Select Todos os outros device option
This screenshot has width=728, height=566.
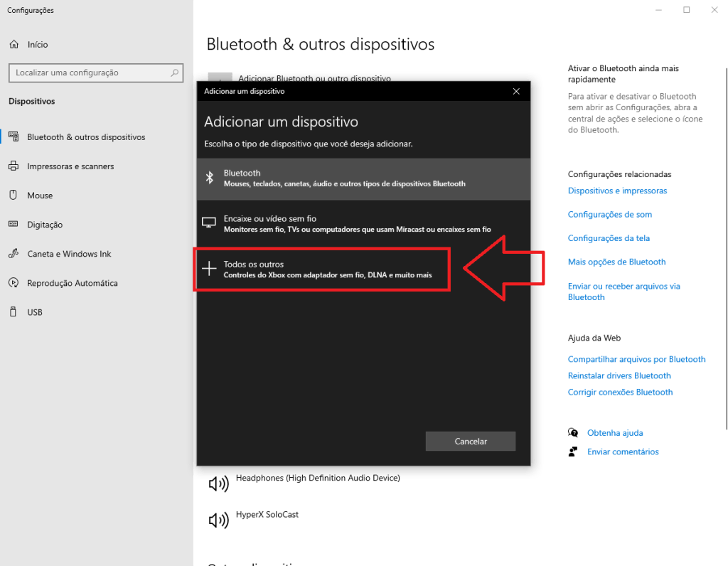321,269
